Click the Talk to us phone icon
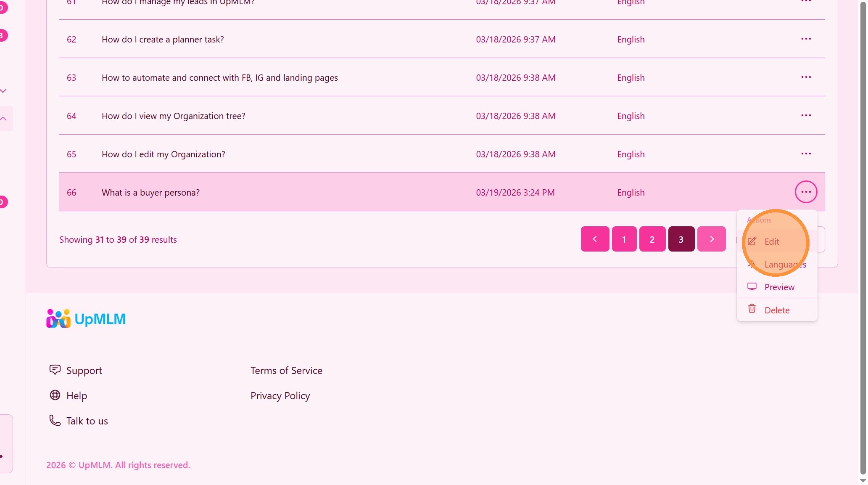Viewport: 868px width, 485px height. tap(55, 420)
